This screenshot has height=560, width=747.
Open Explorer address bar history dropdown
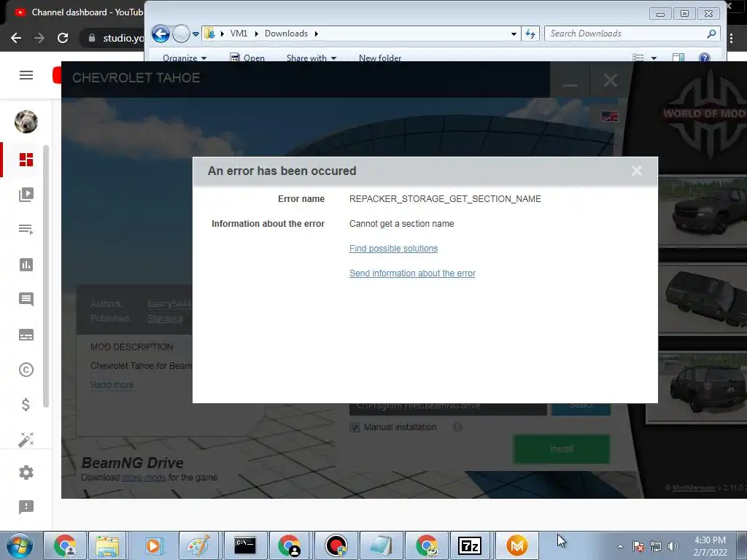tap(514, 34)
